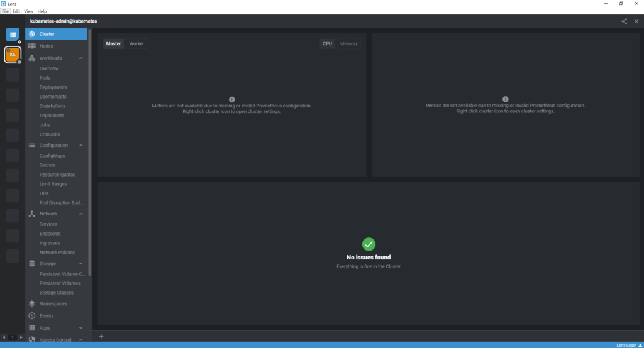
Task: Open Persistent Volume Claims
Action: coord(62,274)
